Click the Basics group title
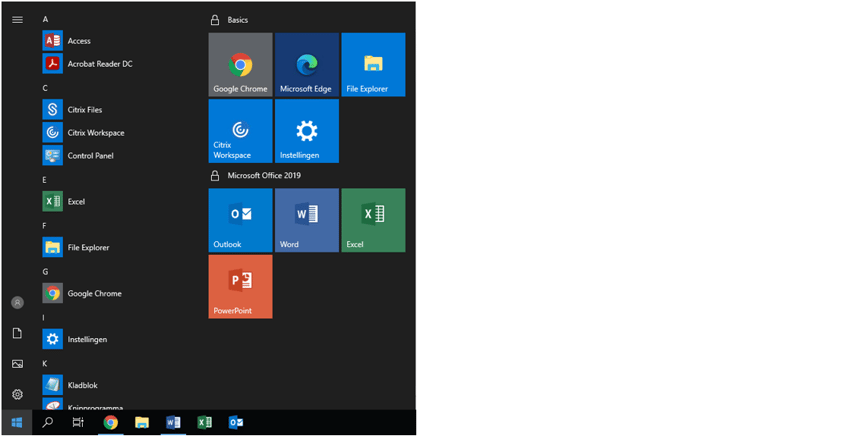This screenshot has width=850, height=439. coord(237,20)
